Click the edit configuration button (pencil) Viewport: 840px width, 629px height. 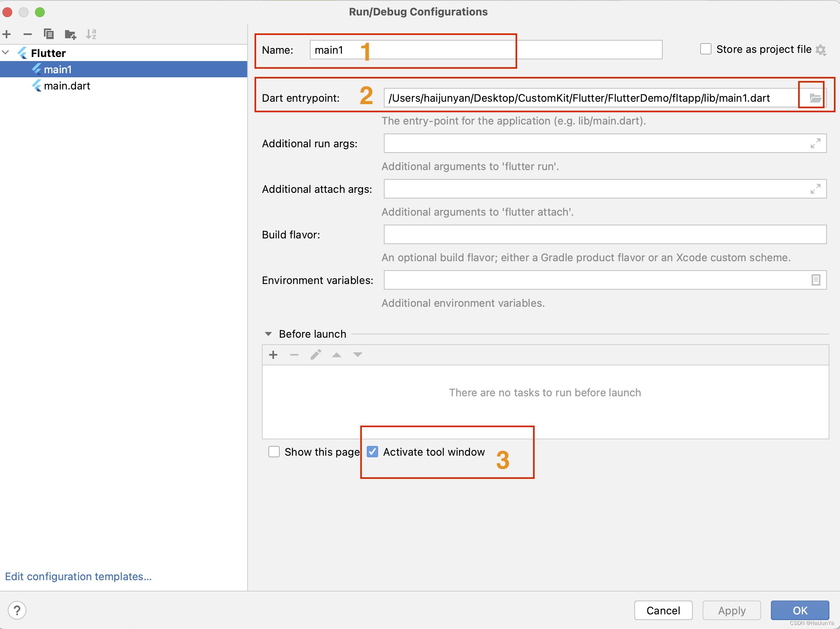coord(316,355)
